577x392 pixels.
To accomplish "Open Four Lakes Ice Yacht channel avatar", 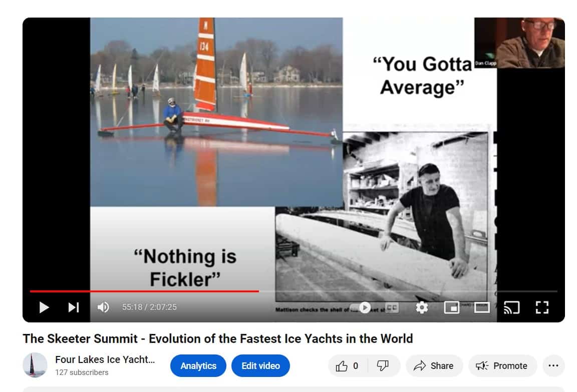I will (35, 365).
